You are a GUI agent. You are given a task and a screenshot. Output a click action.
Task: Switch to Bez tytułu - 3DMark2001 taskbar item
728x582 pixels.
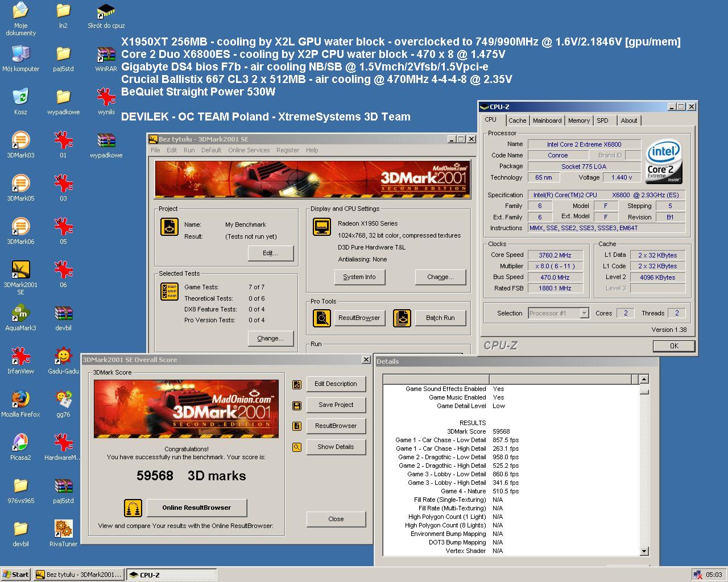[x=78, y=575]
